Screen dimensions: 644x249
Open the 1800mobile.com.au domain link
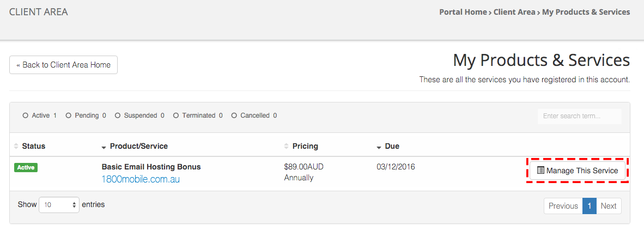coord(141,179)
